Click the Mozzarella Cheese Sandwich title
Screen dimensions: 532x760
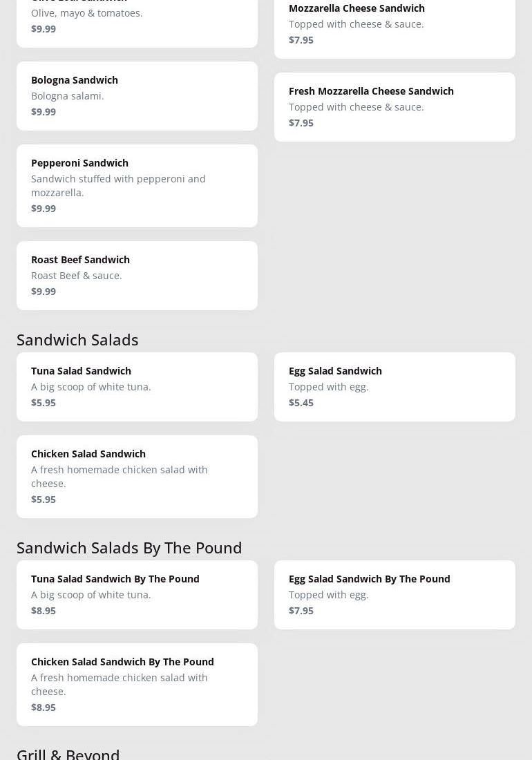(x=357, y=8)
